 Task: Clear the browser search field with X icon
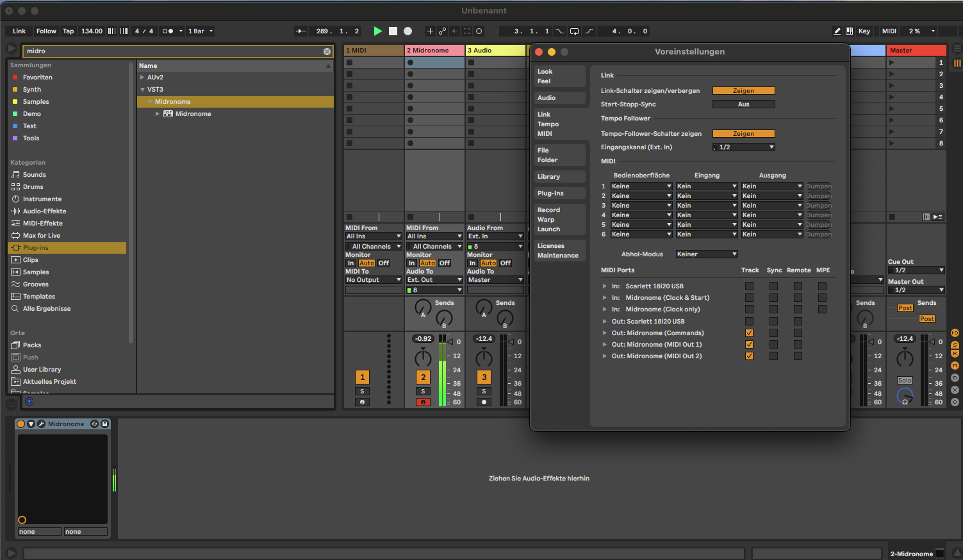(327, 51)
